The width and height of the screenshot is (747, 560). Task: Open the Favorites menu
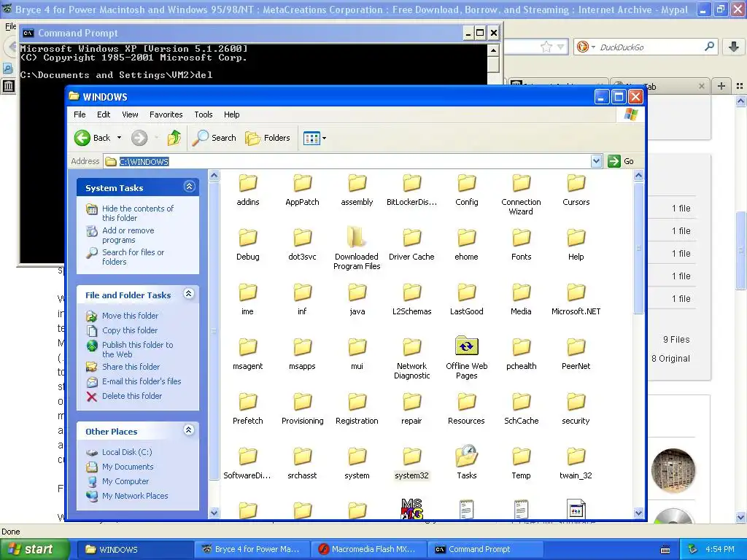pos(166,114)
